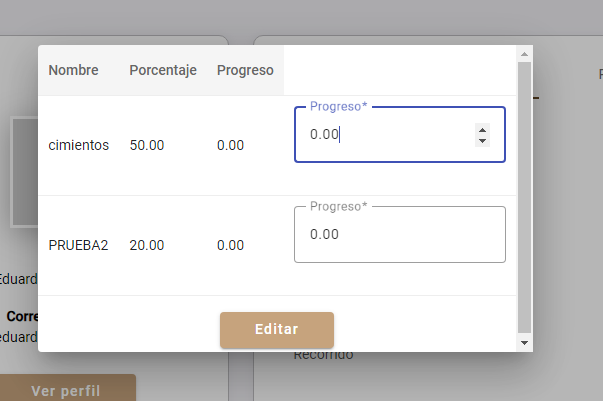The width and height of the screenshot is (603, 401).
Task: Click the cimientos 0.00 progress cell
Action: [x=230, y=145]
